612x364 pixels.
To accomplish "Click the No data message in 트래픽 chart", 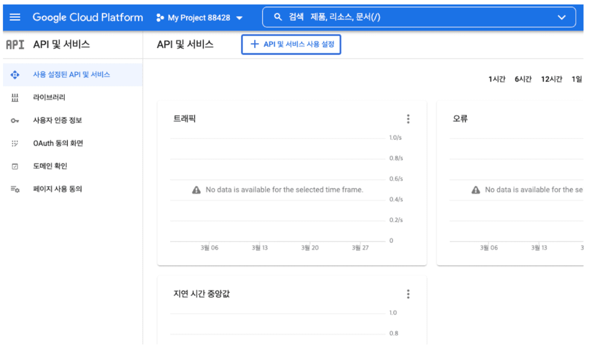I will pos(284,190).
